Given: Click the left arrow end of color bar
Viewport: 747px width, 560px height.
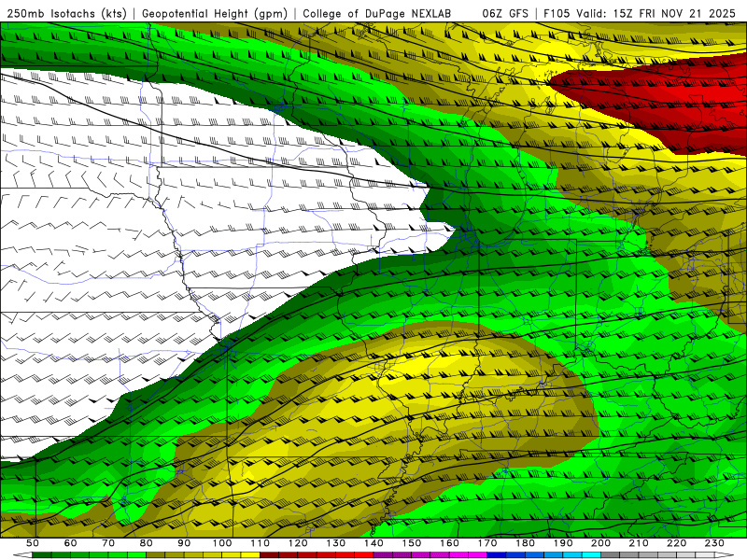Looking at the screenshot, I should pyautogui.click(x=22, y=555).
